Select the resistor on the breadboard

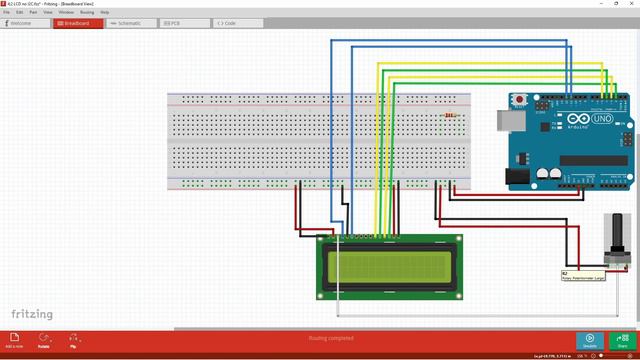coord(451,116)
